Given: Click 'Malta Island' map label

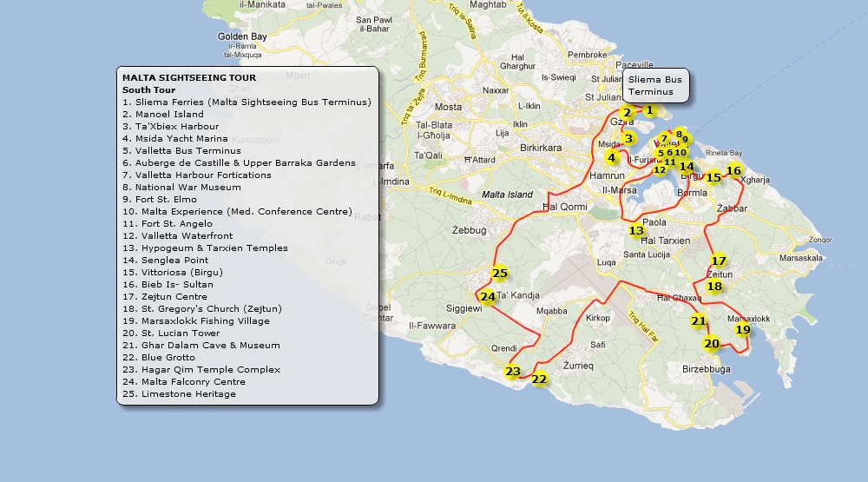Looking at the screenshot, I should click(507, 195).
